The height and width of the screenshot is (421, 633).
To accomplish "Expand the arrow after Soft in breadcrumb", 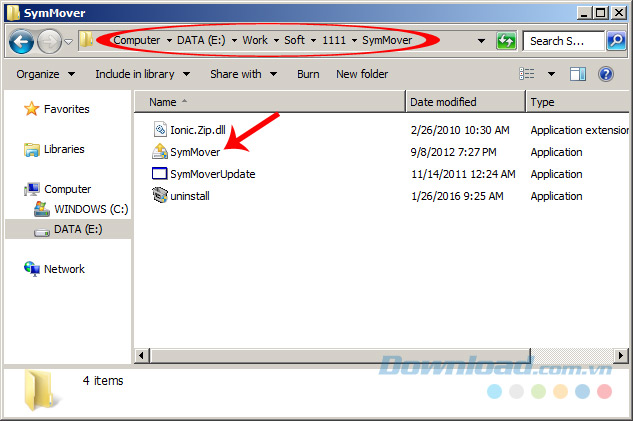I will [x=313, y=40].
